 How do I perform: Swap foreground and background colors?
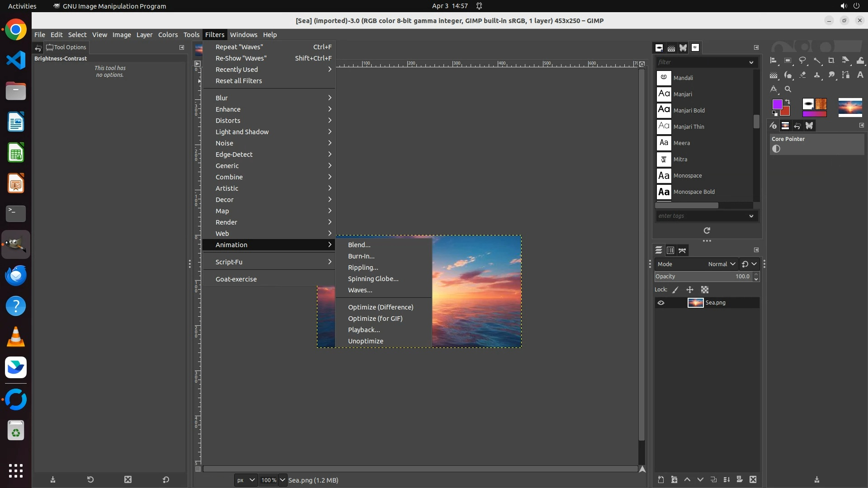click(788, 101)
